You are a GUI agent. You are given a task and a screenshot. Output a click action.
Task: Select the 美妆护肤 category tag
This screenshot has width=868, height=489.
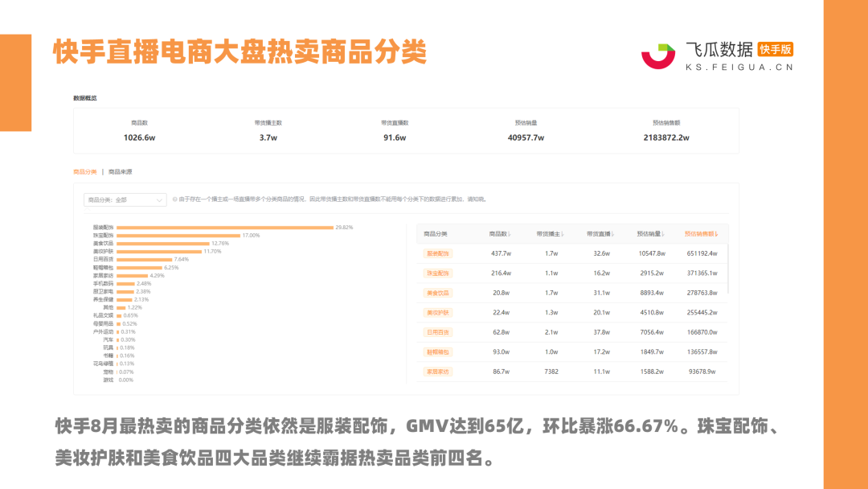tap(438, 312)
